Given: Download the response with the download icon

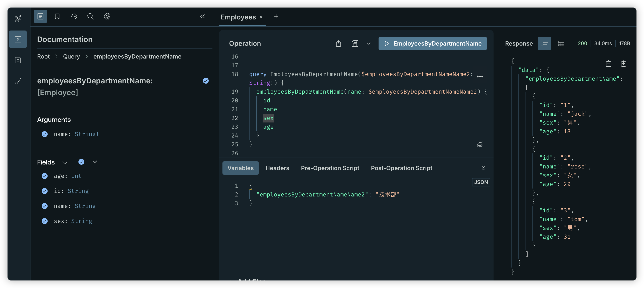Looking at the screenshot, I should tap(623, 64).
